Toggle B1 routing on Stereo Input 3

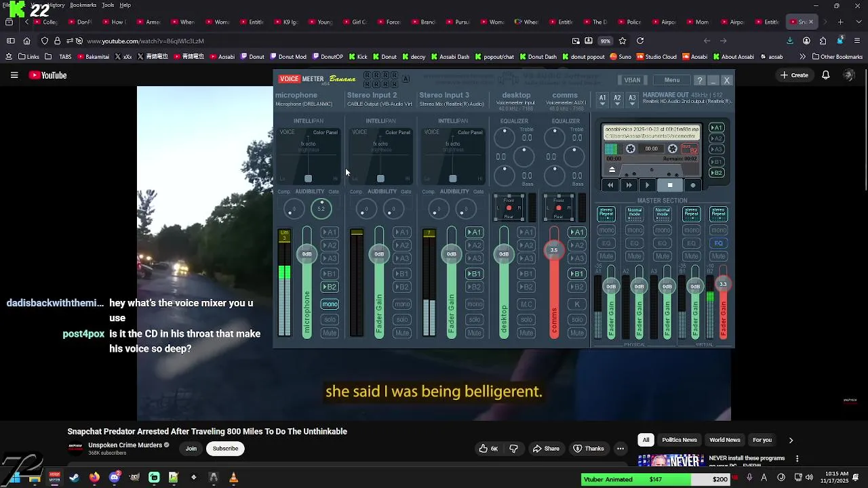(475, 274)
